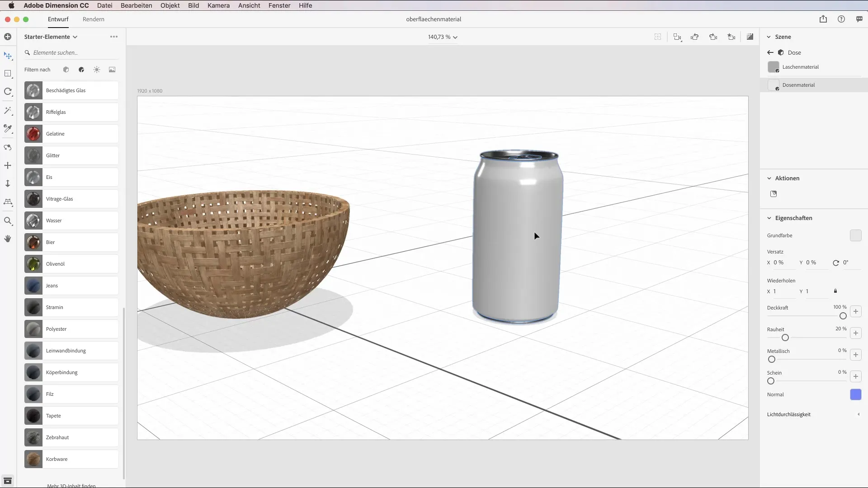Image resolution: width=868 pixels, height=488 pixels.
Task: Select the Laschenmaterial entry
Action: point(814,67)
